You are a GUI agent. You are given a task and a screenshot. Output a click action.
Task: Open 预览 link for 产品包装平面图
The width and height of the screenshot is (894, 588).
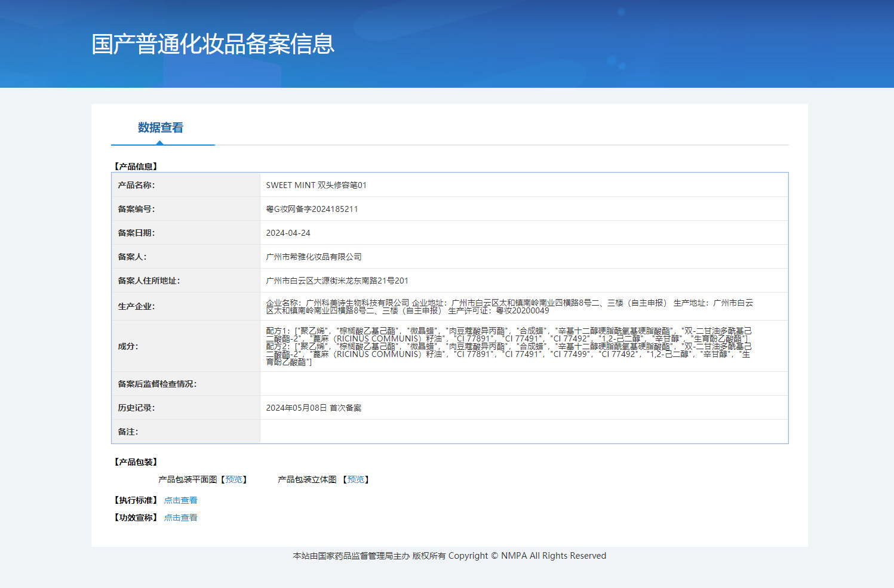pyautogui.click(x=234, y=479)
